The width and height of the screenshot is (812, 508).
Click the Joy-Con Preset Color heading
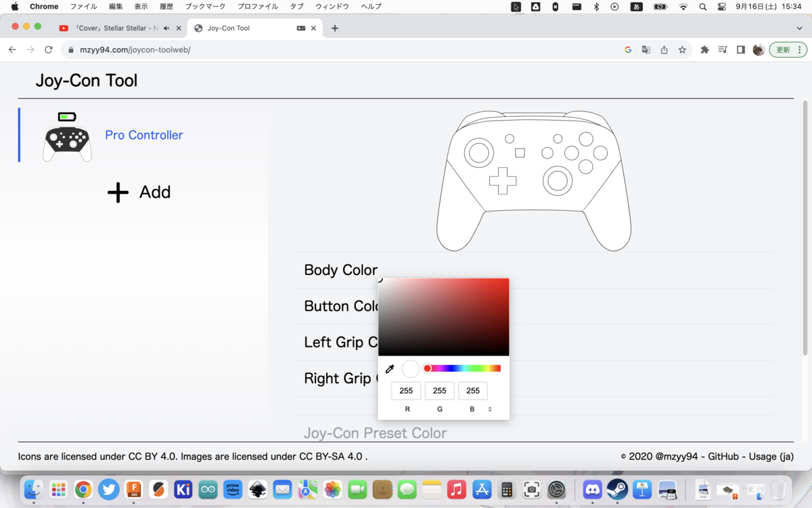coord(376,433)
